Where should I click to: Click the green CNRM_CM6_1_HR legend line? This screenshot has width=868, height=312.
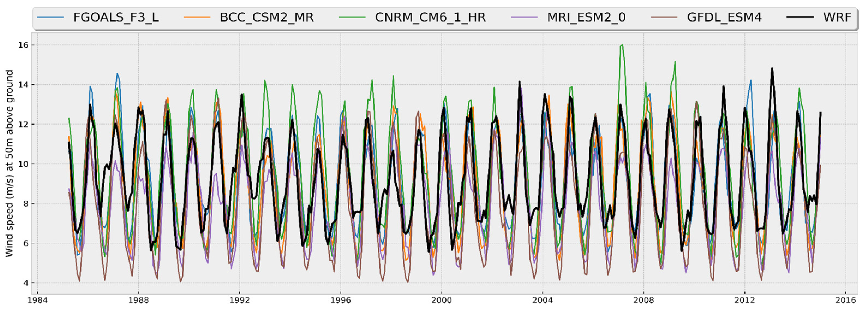click(352, 17)
